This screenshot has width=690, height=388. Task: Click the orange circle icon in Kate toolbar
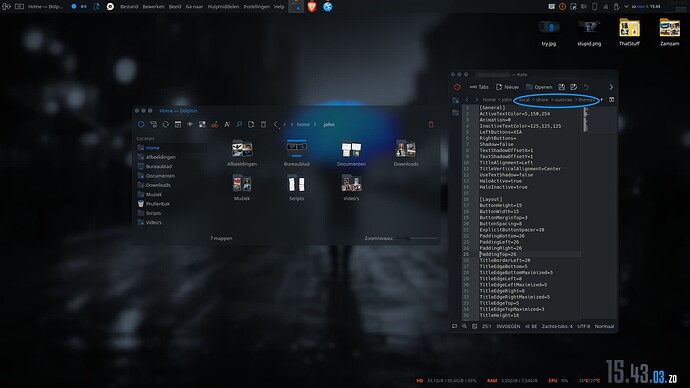457,87
